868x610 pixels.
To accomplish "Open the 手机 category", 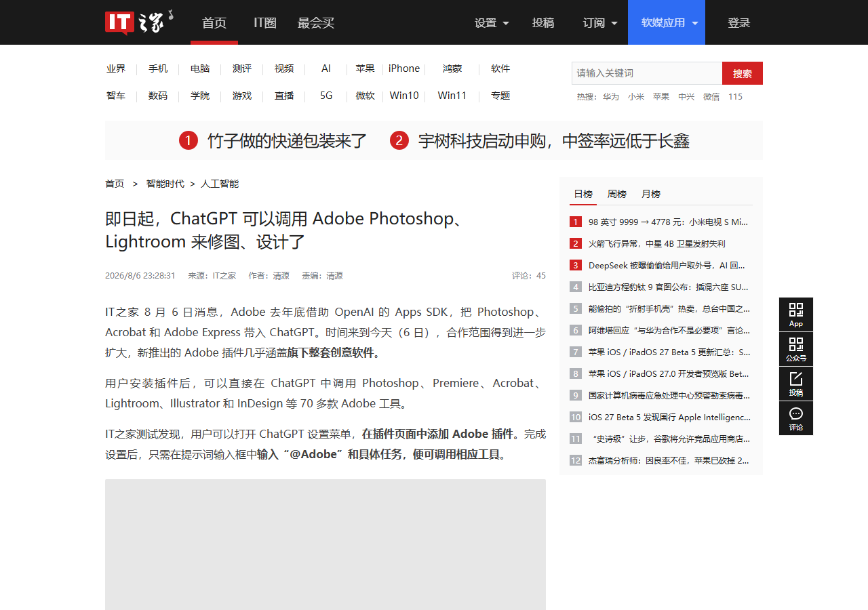I will pos(158,68).
